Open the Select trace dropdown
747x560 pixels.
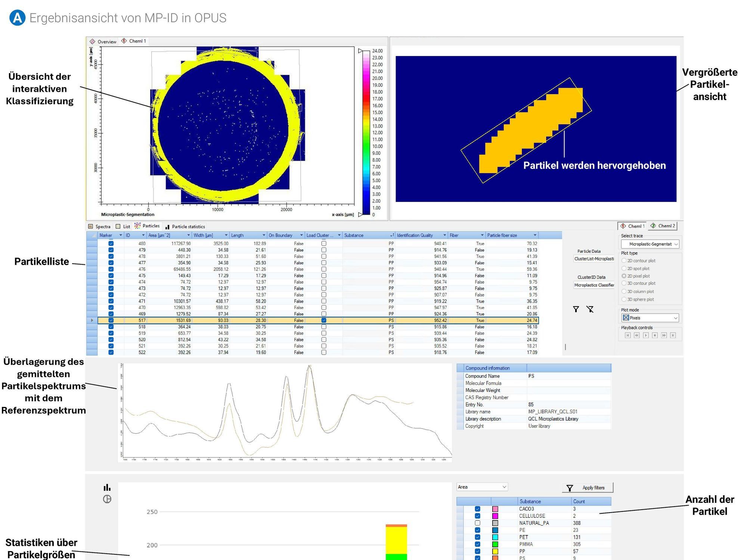pos(650,244)
